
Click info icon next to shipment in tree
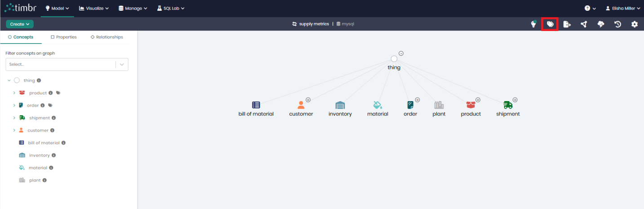pos(53,118)
